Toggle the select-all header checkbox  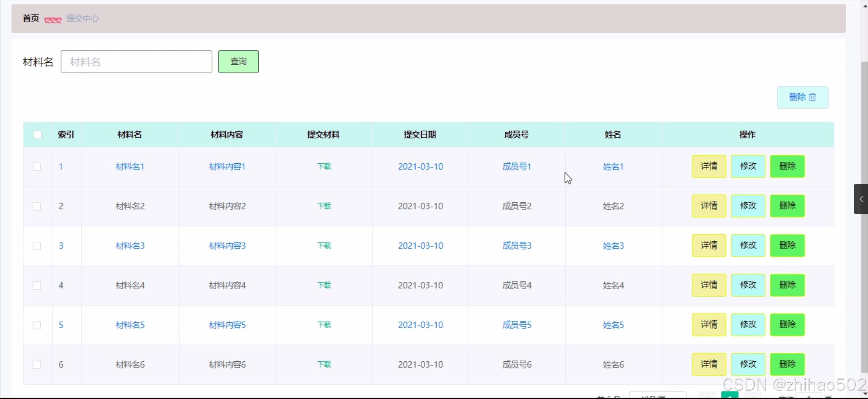pyautogui.click(x=37, y=135)
